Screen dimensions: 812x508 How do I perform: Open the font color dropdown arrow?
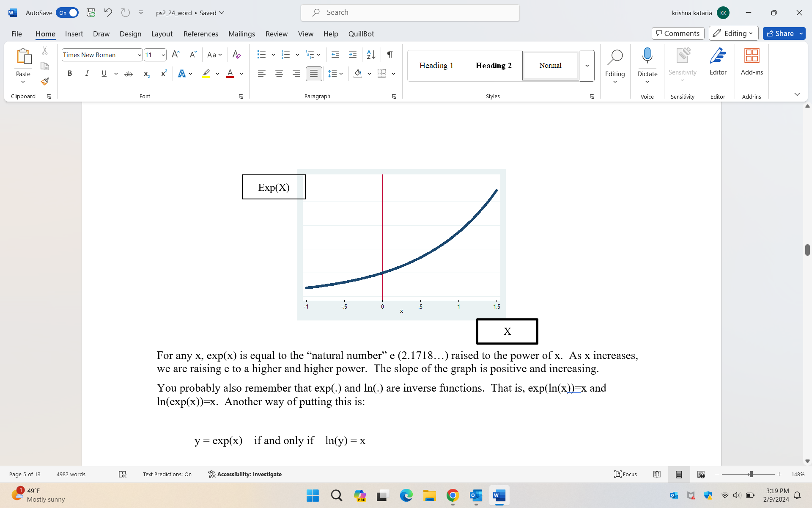242,74
